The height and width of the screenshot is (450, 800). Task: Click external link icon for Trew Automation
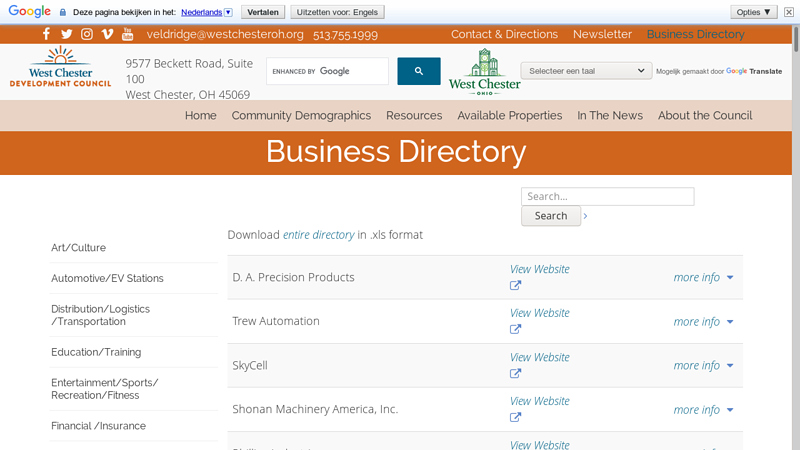(x=515, y=329)
